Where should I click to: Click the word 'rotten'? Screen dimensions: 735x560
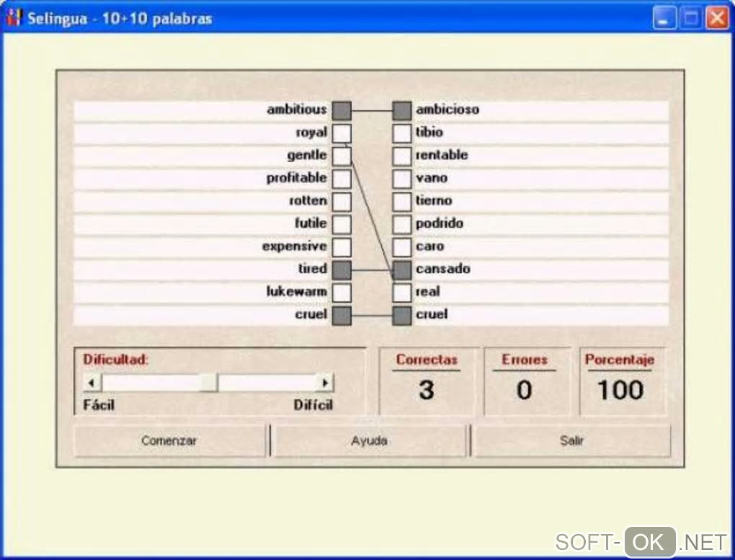tap(308, 200)
